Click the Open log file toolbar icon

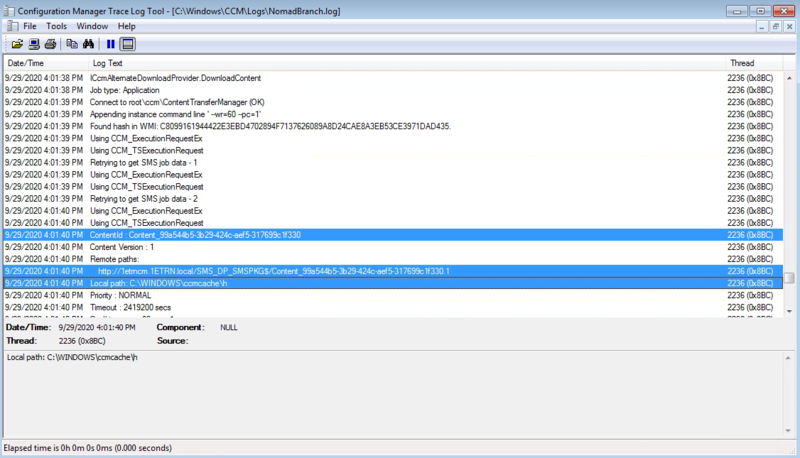click(17, 44)
